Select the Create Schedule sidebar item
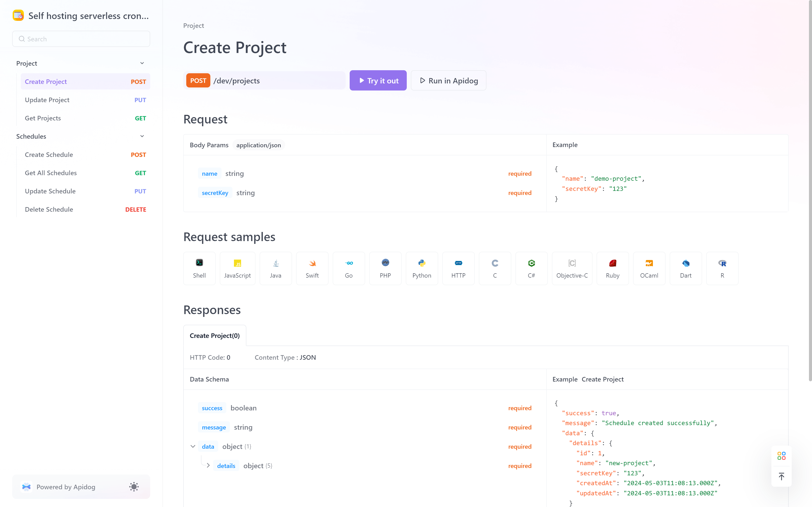The height and width of the screenshot is (507, 812). pyautogui.click(x=48, y=154)
